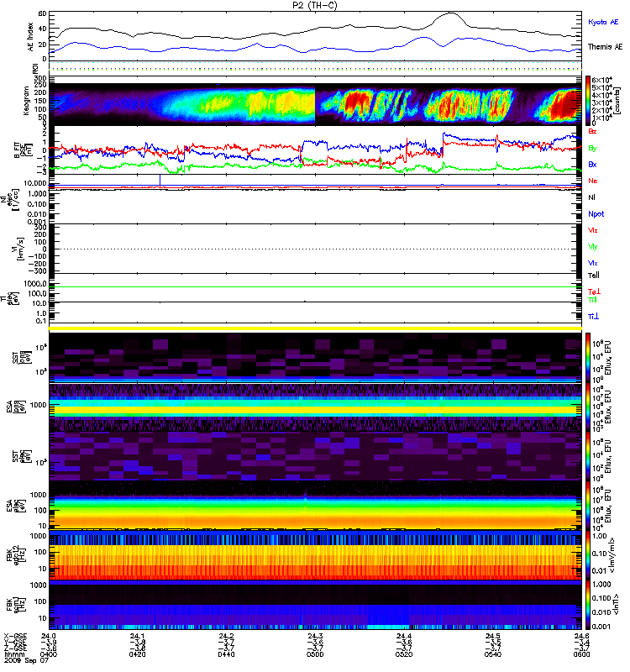Select the black Ni legend label

pos(591,197)
